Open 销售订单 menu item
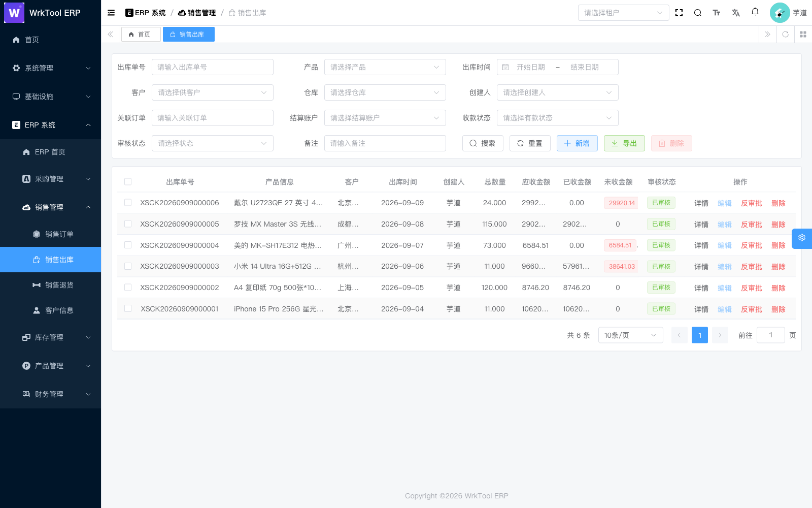 [50, 234]
